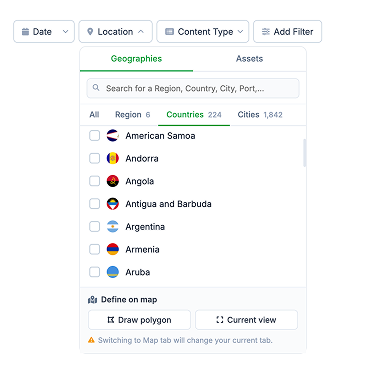Expand the Date dropdown chevron
378x373 pixels.
point(65,32)
